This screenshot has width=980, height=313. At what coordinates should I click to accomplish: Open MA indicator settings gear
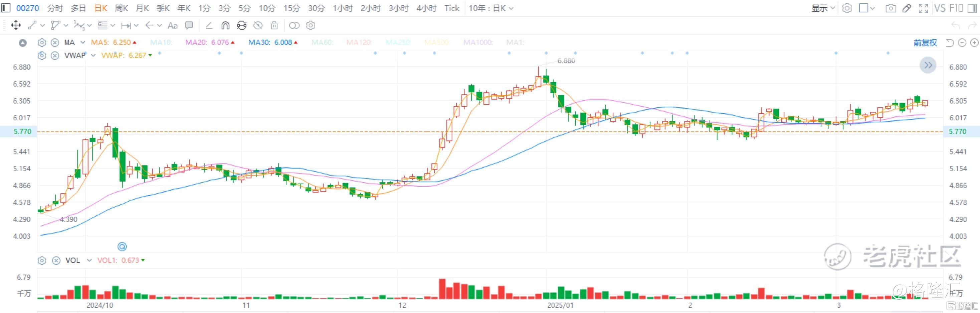click(42, 43)
